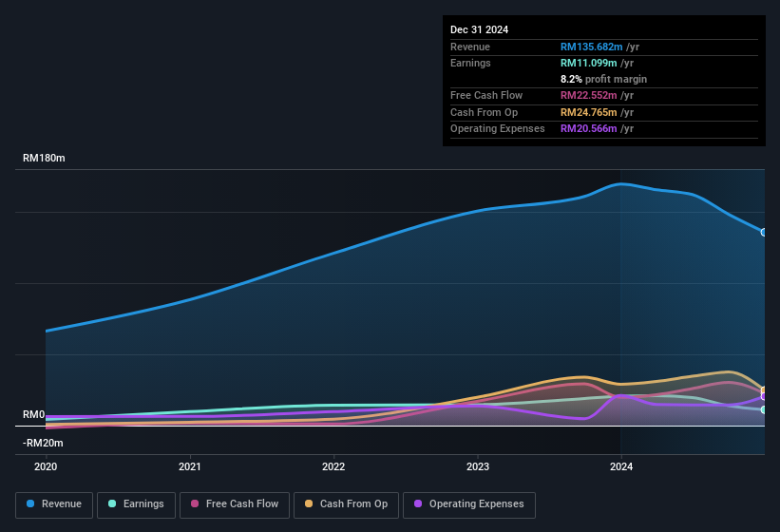Click the 2020 x-axis label
This screenshot has width=780, height=532.
(46, 466)
